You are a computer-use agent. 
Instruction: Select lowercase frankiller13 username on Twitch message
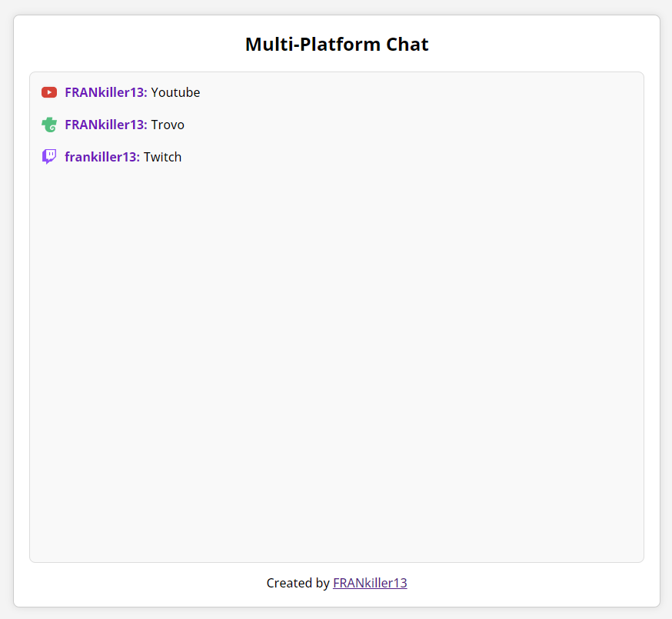(x=102, y=157)
